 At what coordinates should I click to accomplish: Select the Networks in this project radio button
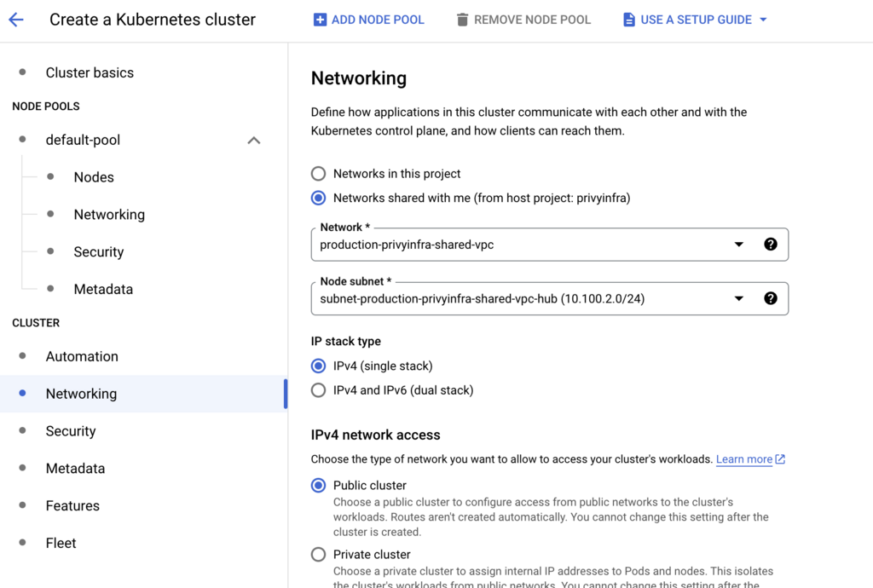coord(318,173)
